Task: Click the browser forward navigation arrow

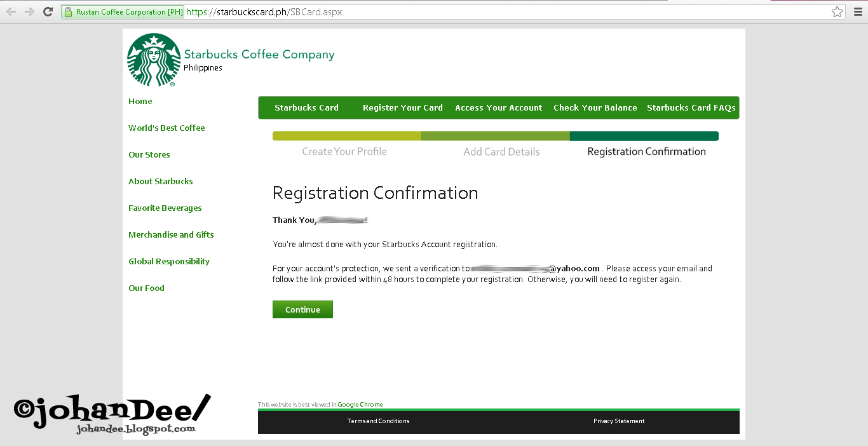Action: click(x=29, y=11)
